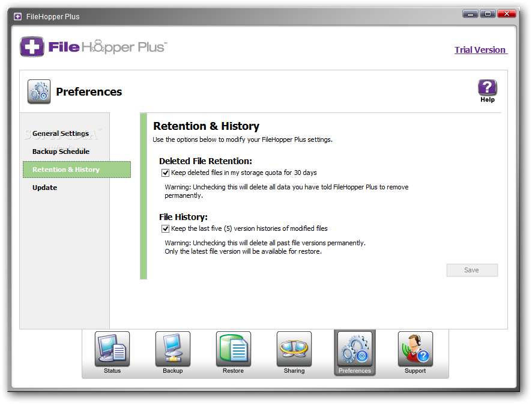This screenshot has height=404, width=532.
Task: Click the title bar application icon
Action: click(17, 16)
